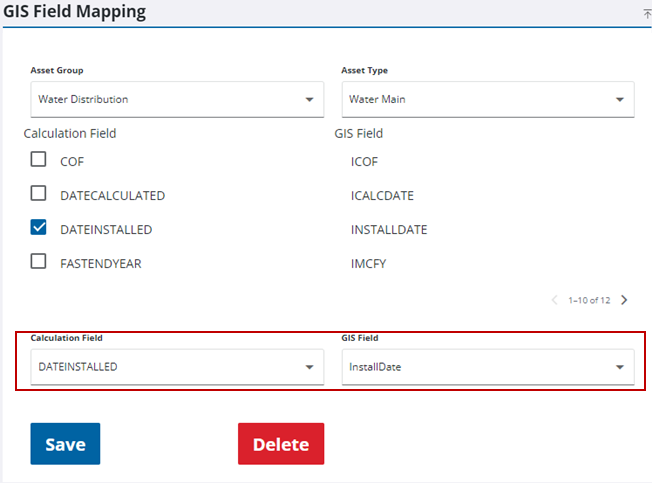Click the INSTALLDATE GIS field value
652x483 pixels.
point(388,229)
